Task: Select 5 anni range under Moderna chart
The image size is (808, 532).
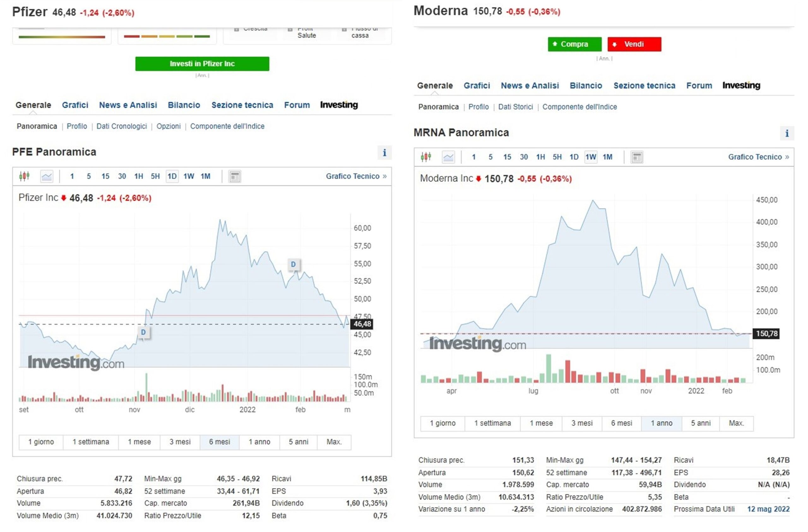Action: point(700,423)
